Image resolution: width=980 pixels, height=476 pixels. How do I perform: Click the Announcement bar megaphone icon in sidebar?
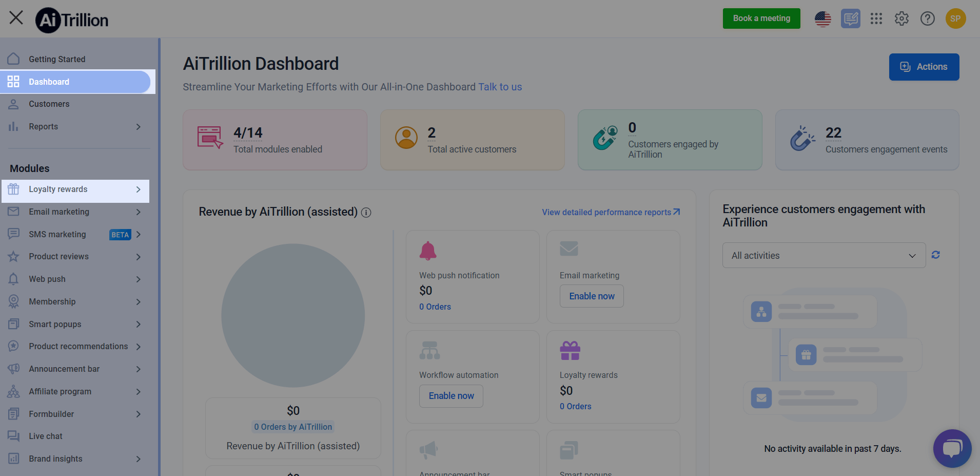[14, 369]
